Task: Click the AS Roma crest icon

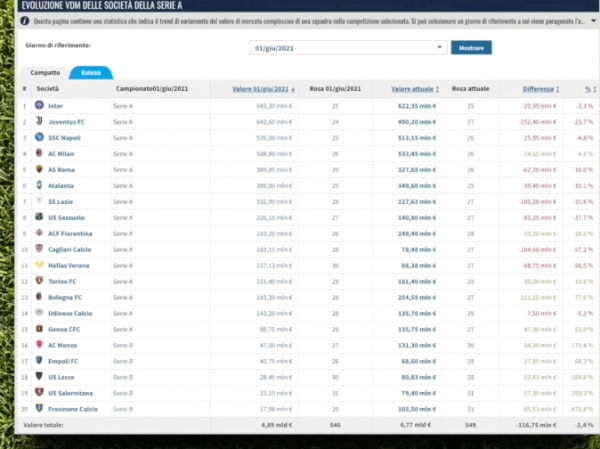Action: [39, 169]
